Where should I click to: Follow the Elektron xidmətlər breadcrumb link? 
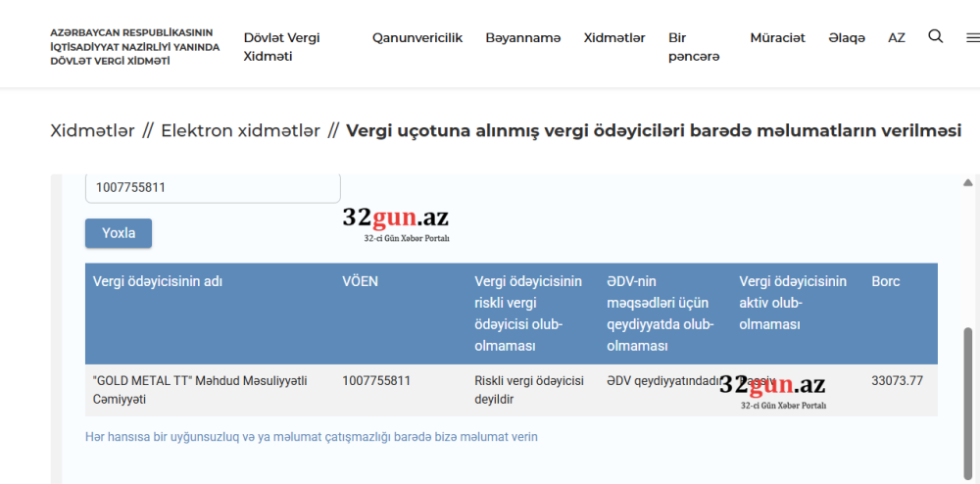point(240,131)
